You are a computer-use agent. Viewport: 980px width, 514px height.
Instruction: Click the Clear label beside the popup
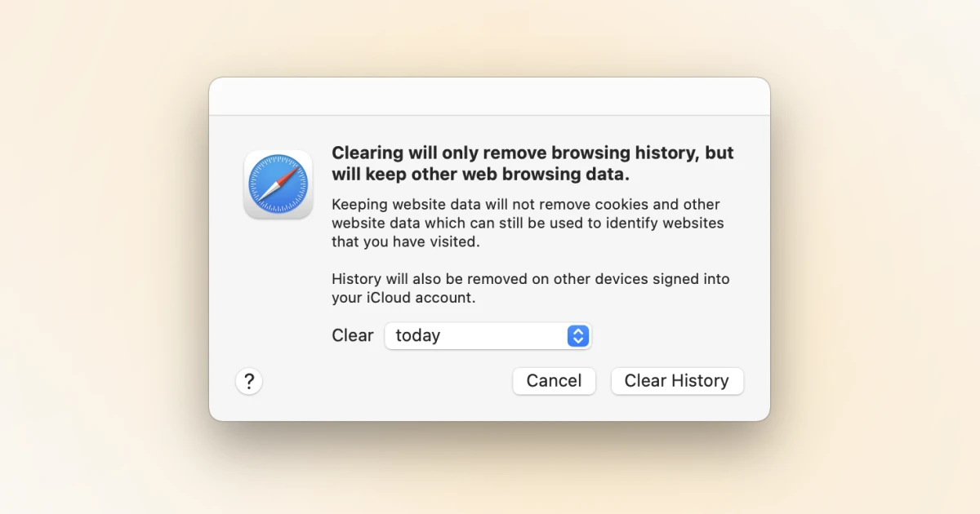pyautogui.click(x=352, y=335)
